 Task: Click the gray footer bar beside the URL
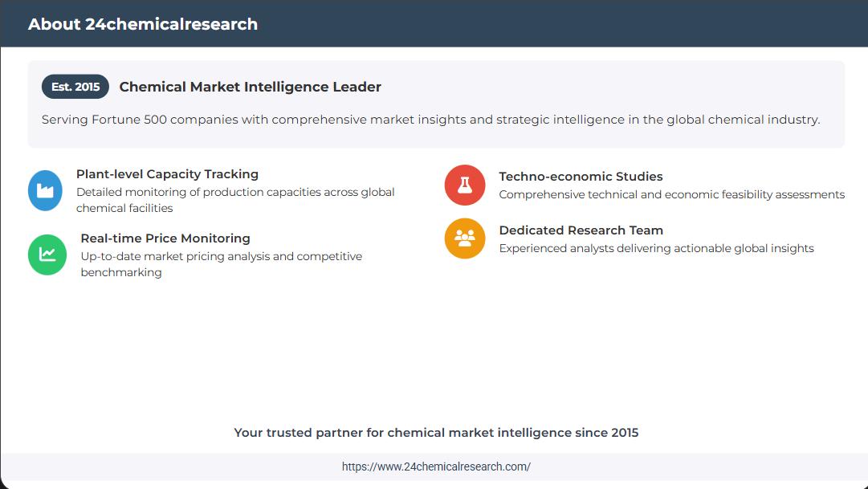point(161,467)
